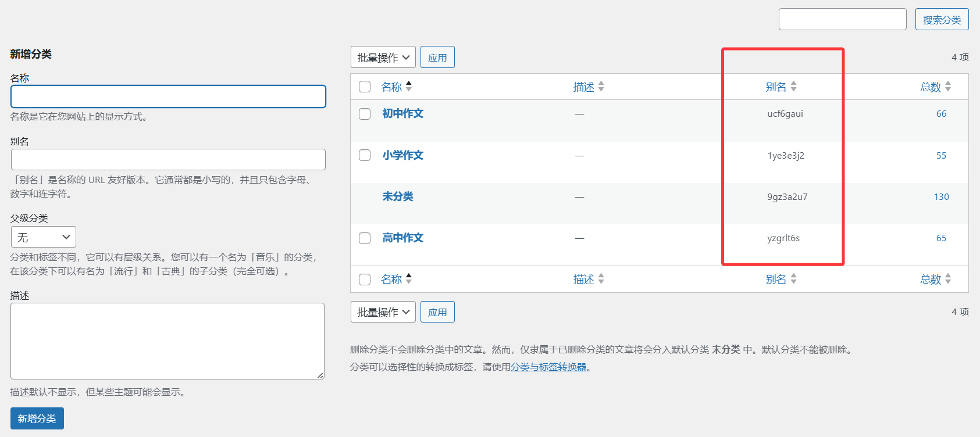Image resolution: width=980 pixels, height=437 pixels.
Task: Sort by 描述 in table header
Action: pyautogui.click(x=584, y=87)
